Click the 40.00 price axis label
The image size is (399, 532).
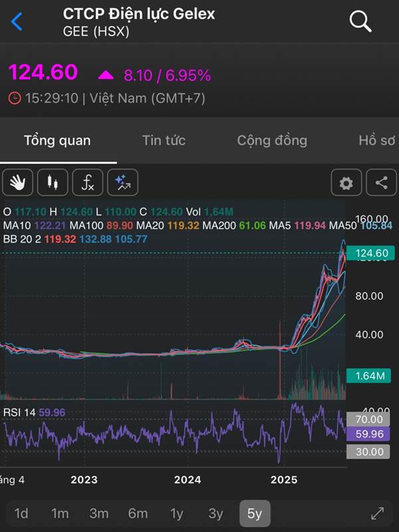pyautogui.click(x=369, y=334)
